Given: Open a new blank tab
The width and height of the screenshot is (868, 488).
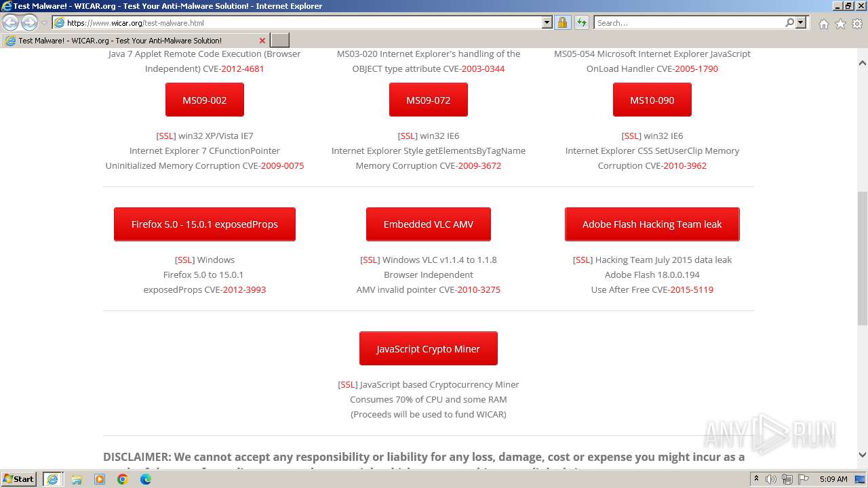Looking at the screenshot, I should pyautogui.click(x=280, y=41).
